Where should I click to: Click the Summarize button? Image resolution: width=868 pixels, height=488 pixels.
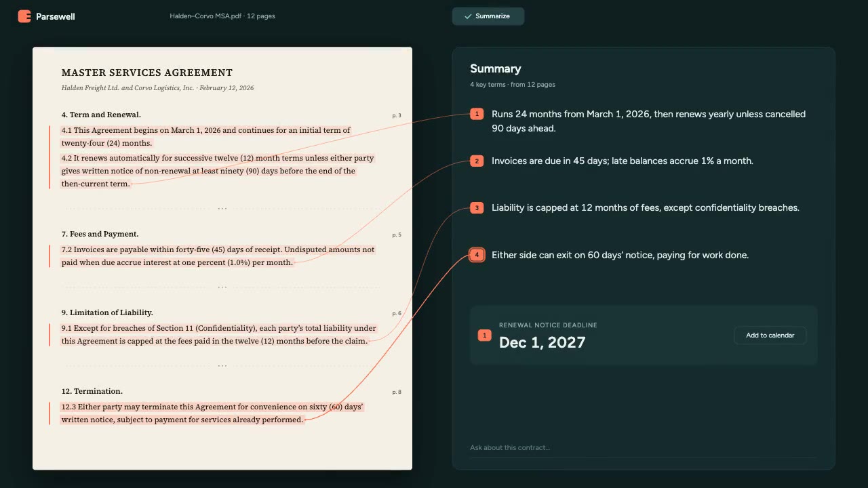coord(488,16)
